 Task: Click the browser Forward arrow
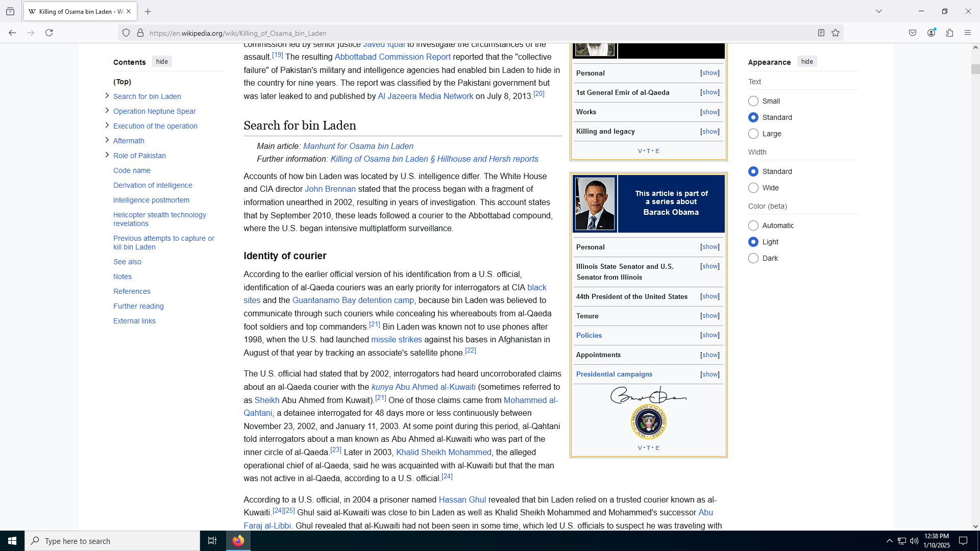coord(31,33)
